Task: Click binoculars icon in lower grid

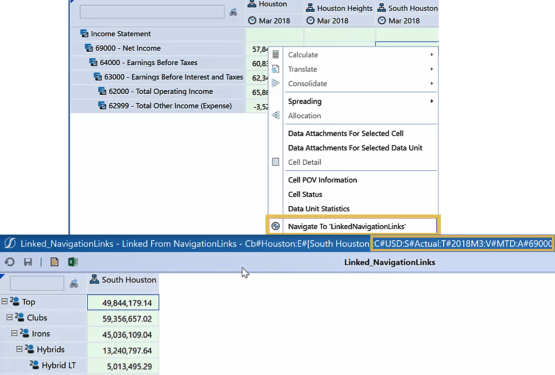Action: pyautogui.click(x=74, y=283)
